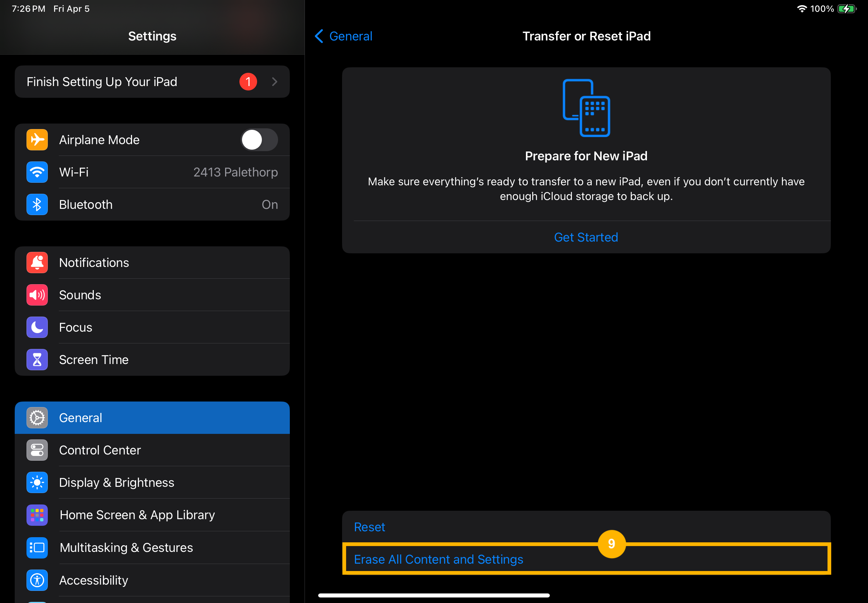Viewport: 868px width, 603px height.
Task: Tap the Accessibility icon
Action: click(37, 580)
